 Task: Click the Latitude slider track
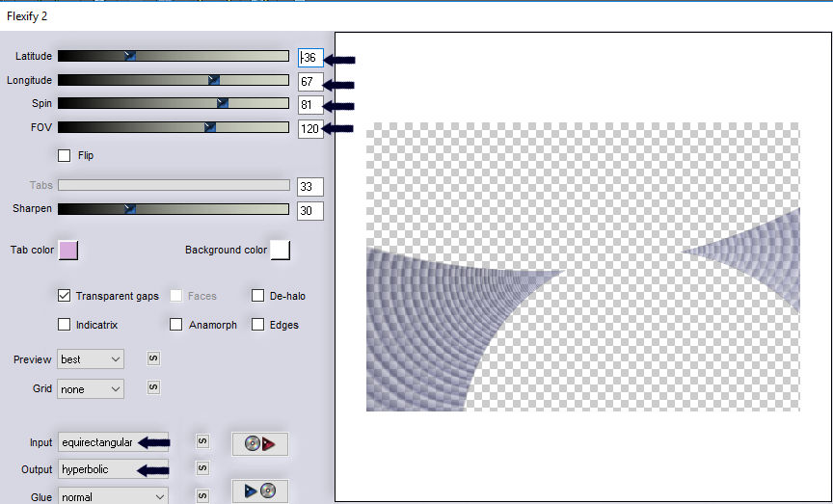(174, 56)
